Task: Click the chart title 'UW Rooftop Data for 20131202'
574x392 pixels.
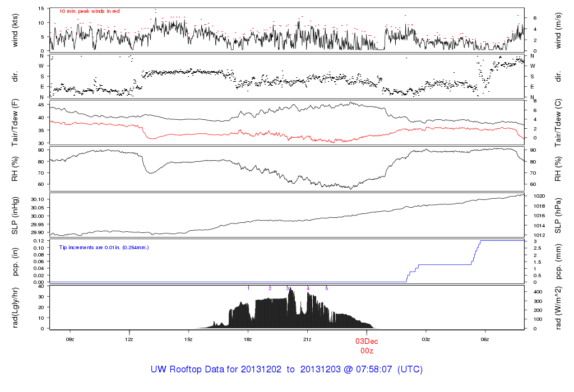Action: 216,370
